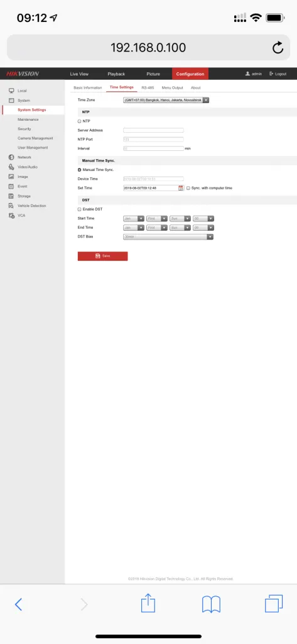Open the Start Time week dropdown

point(157,218)
